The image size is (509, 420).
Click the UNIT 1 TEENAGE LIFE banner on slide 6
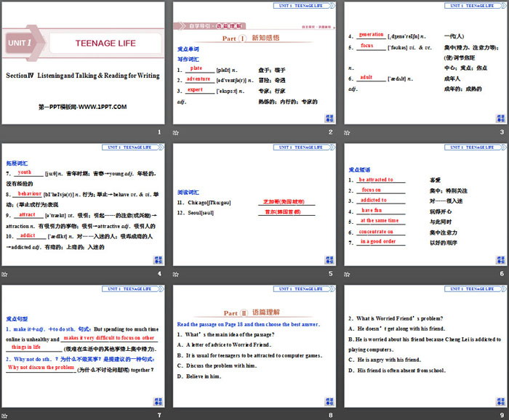click(476, 148)
